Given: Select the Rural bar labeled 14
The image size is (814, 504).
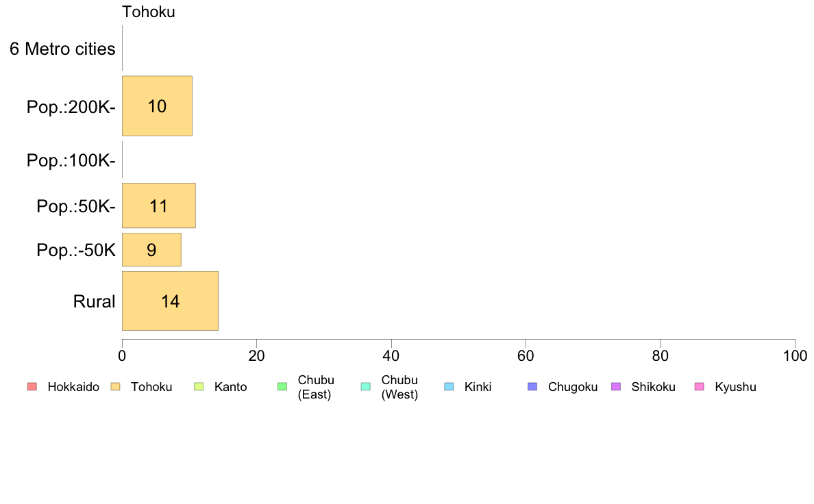Looking at the screenshot, I should coord(171,301).
